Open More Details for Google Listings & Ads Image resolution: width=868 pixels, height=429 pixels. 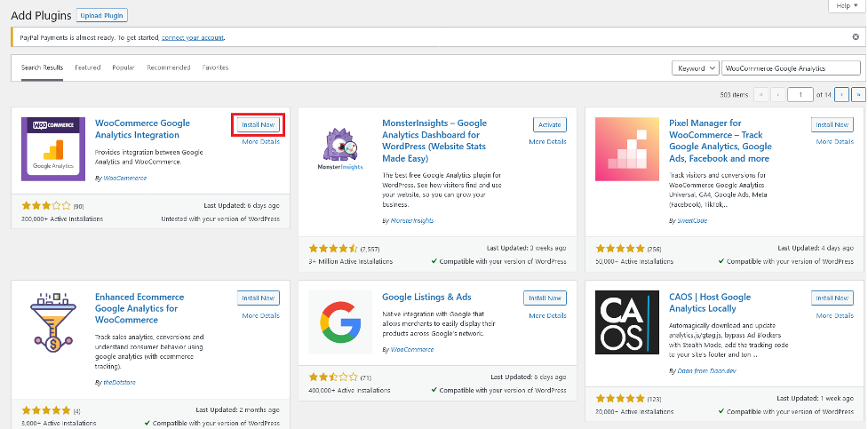(x=547, y=315)
